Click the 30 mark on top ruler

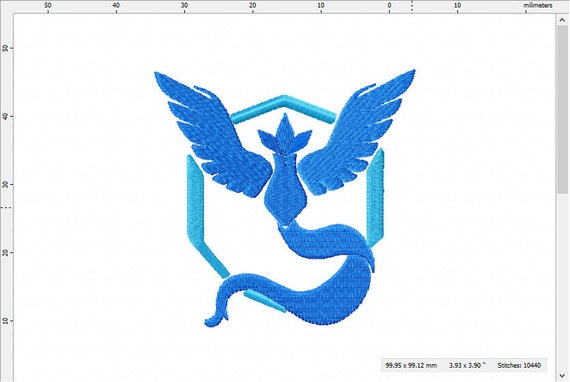184,5
